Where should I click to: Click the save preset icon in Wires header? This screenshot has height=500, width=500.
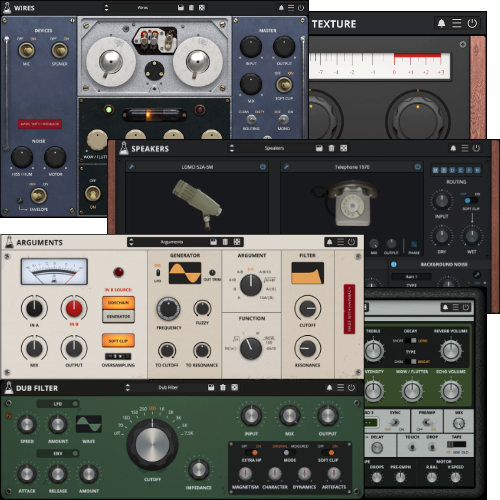[x=181, y=8]
